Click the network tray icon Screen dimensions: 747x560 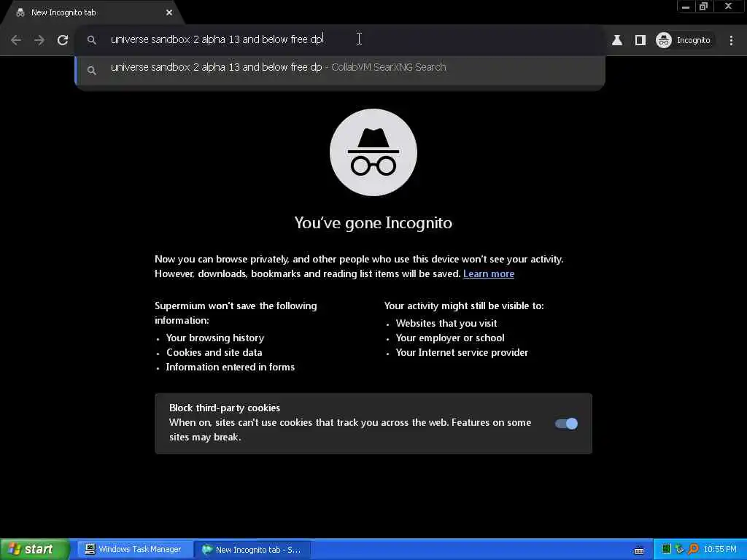click(679, 549)
